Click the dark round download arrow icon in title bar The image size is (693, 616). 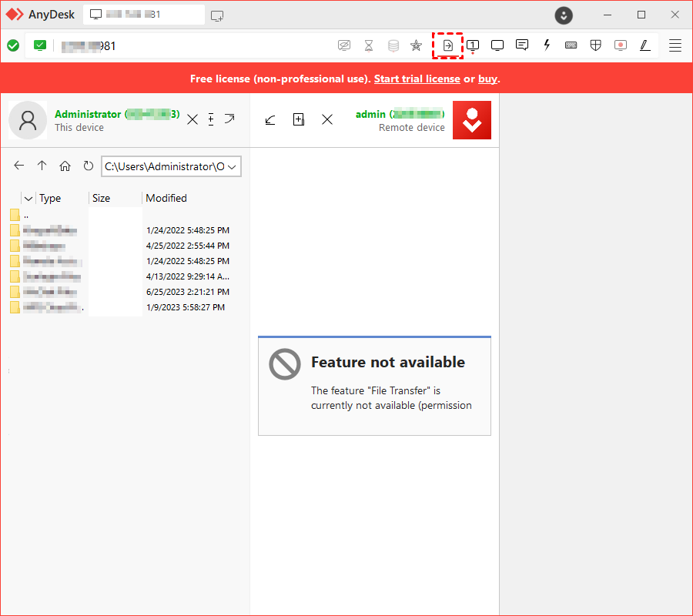click(564, 16)
